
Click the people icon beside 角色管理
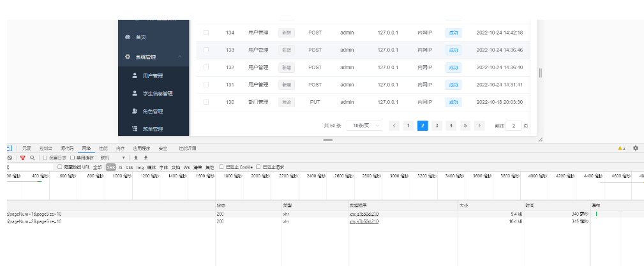tap(134, 111)
